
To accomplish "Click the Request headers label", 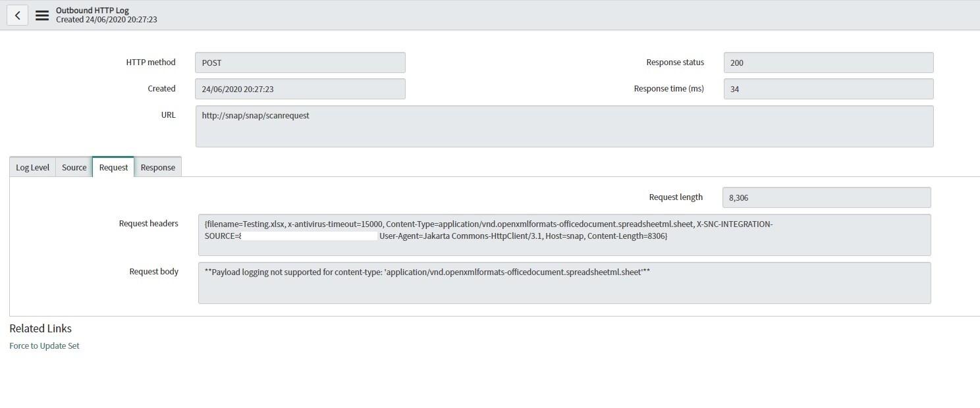I will pyautogui.click(x=148, y=224).
